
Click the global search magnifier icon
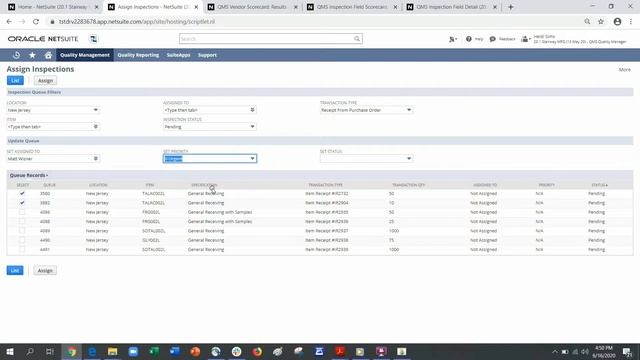357,39
